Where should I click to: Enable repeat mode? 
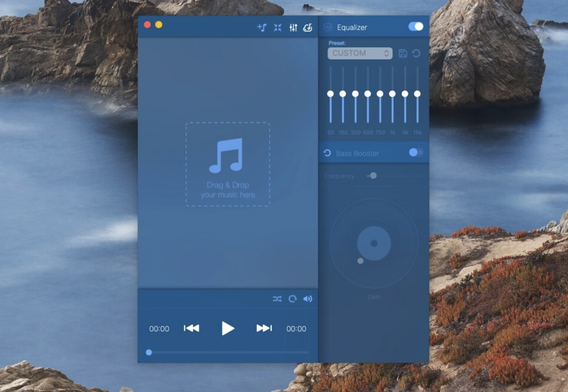tap(292, 299)
